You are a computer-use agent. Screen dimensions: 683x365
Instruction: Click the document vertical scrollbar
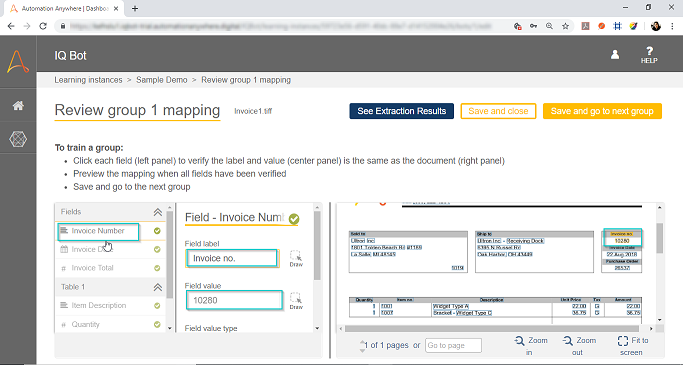tap(660, 238)
